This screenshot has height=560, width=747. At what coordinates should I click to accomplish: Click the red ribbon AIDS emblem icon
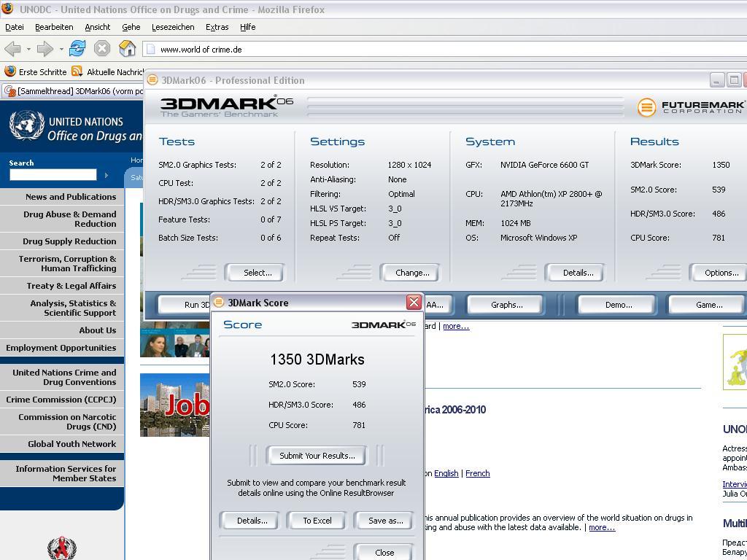(61, 548)
